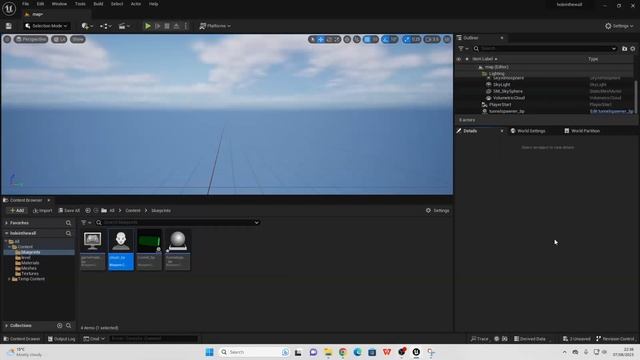Click the Outliner search field
Viewport: 640px width, 360px height.
(544, 49)
